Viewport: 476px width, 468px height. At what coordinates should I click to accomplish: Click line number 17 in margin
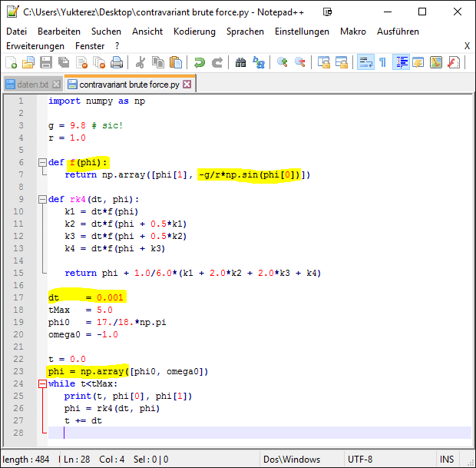19,297
